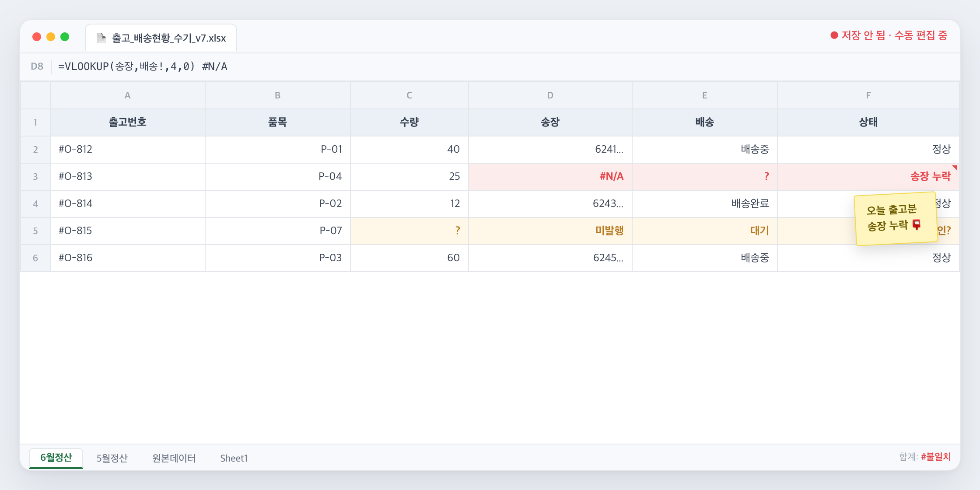Select cell #O-812
Viewport: 980px width, 490px height.
[127, 150]
